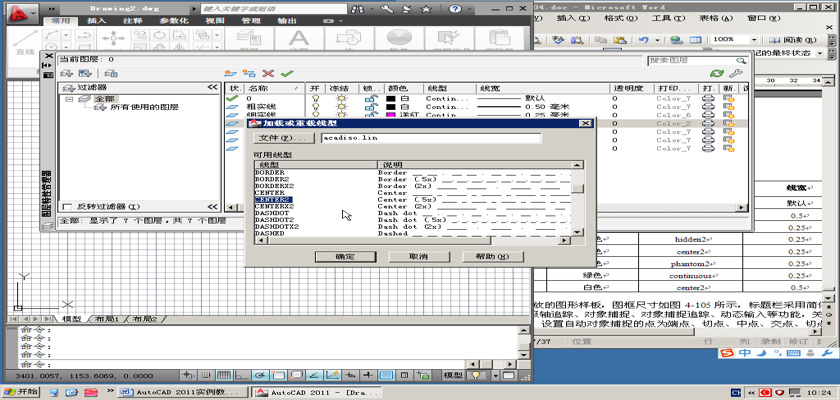Switch to 布局1 layout tab

pos(107,319)
